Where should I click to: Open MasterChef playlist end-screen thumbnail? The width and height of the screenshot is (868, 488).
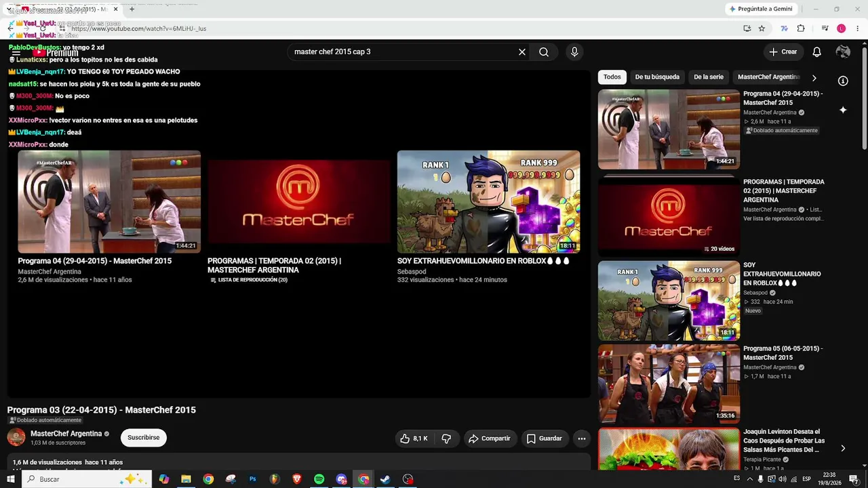299,202
